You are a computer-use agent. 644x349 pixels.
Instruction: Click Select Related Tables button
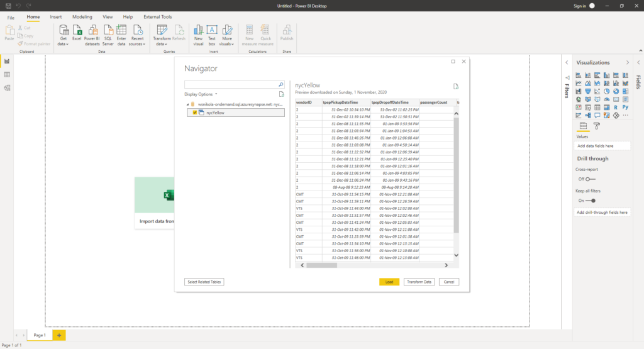pyautogui.click(x=204, y=282)
